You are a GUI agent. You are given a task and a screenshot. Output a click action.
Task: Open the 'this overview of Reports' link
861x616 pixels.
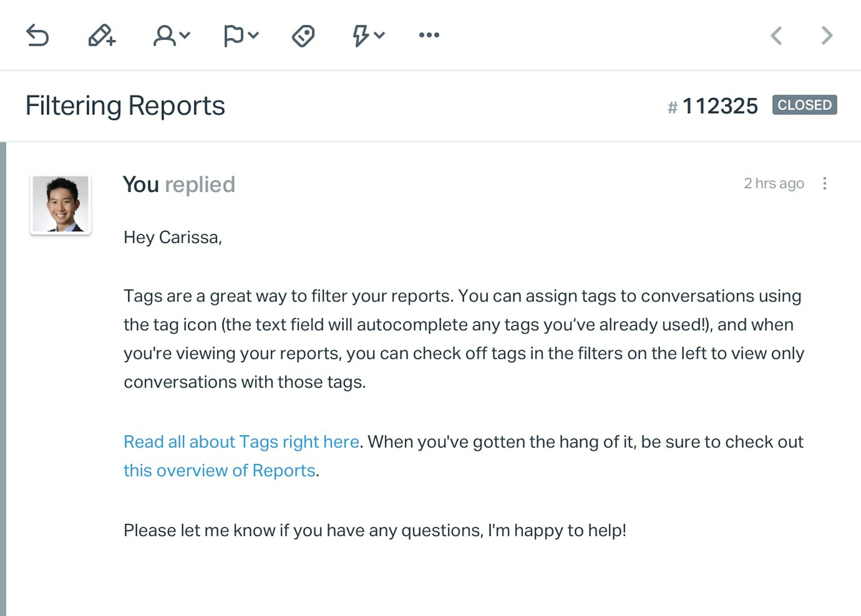(x=219, y=470)
